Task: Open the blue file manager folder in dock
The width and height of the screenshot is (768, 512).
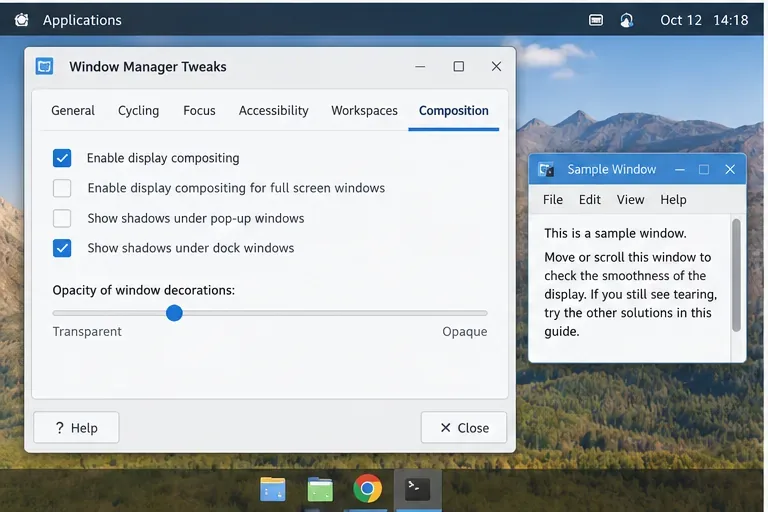Action: point(273,489)
